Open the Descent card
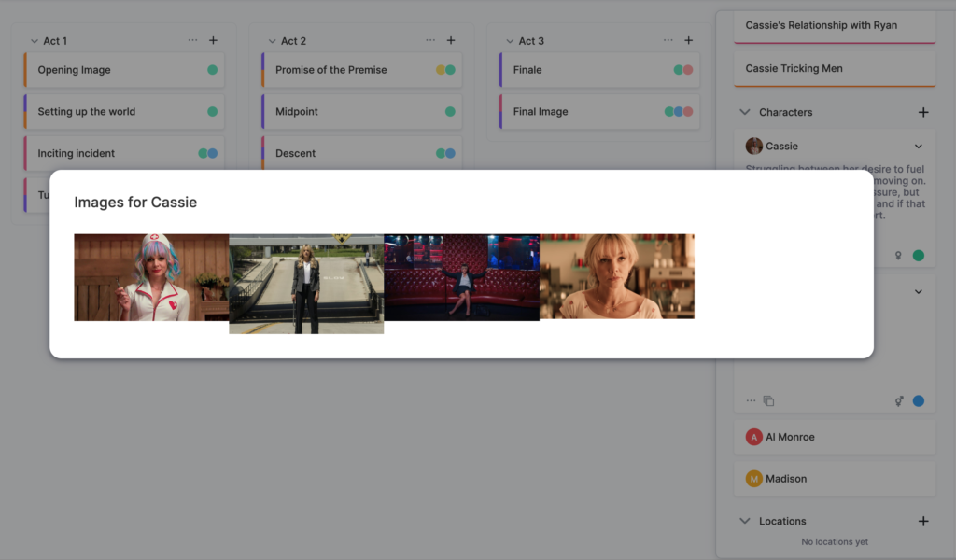The width and height of the screenshot is (956, 560). click(x=361, y=153)
